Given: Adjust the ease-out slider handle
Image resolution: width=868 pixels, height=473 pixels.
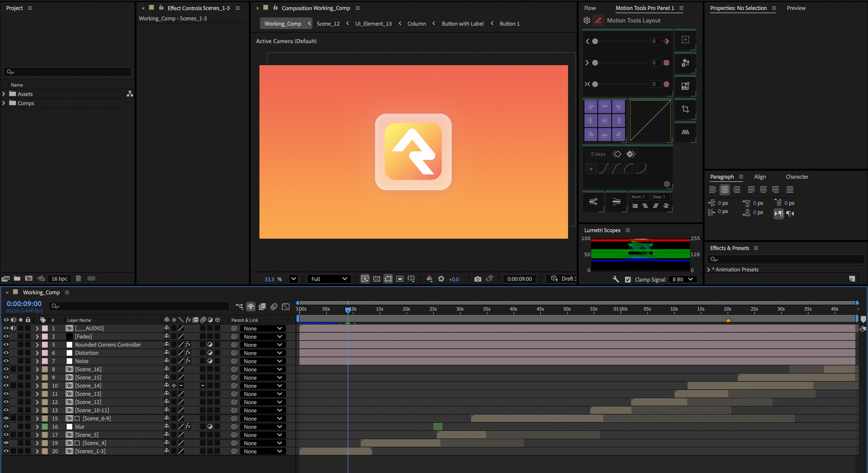Looking at the screenshot, I should pyautogui.click(x=595, y=63).
